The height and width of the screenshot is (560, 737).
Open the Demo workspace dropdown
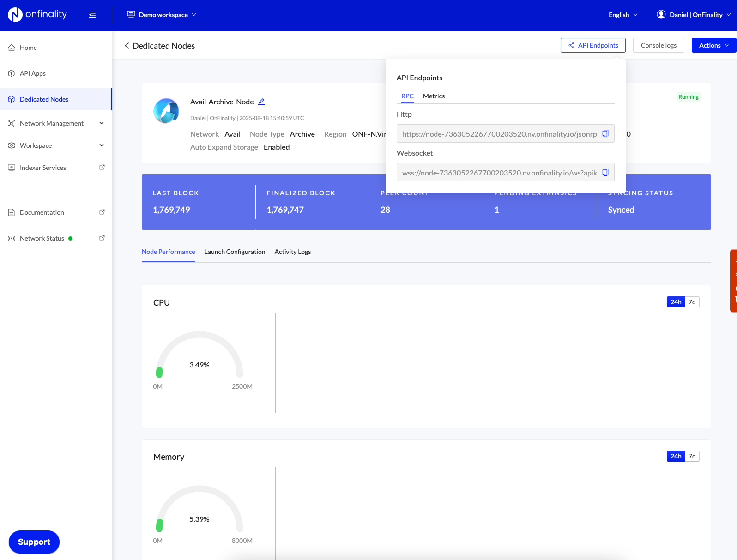point(162,15)
